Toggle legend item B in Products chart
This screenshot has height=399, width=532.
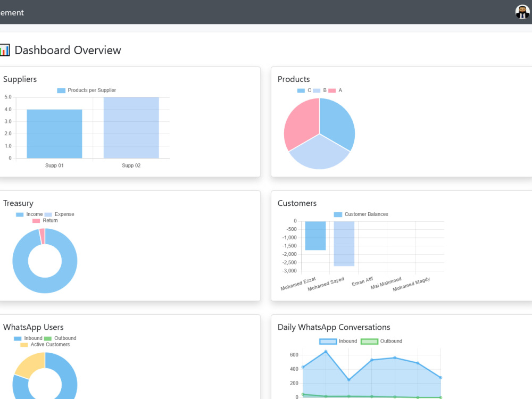point(320,90)
